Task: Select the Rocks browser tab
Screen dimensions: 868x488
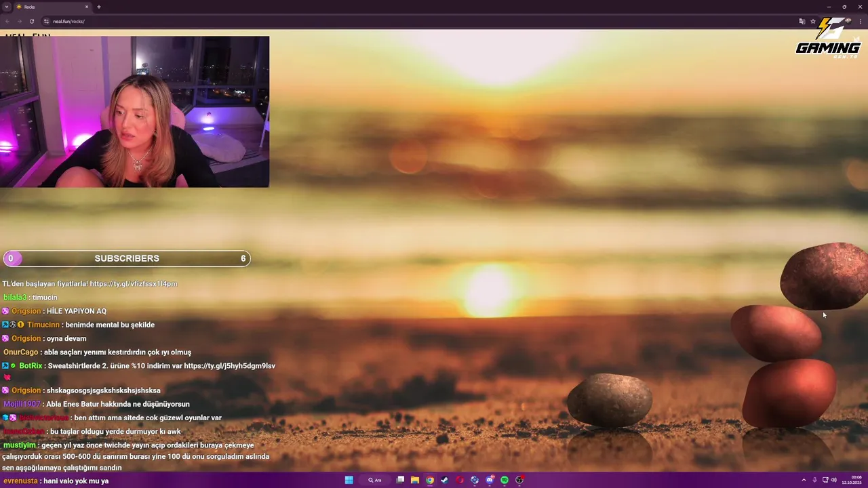Action: (x=53, y=7)
